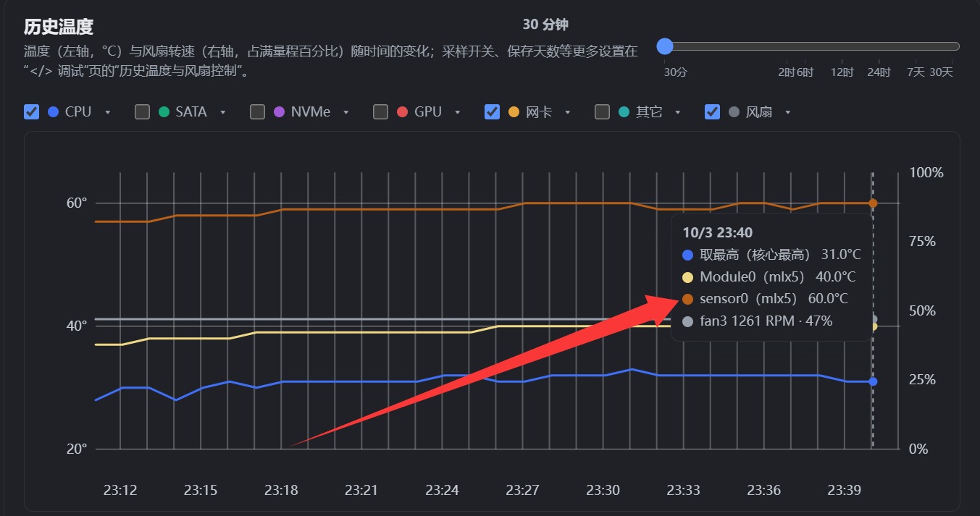Viewport: 980px width, 516px height.
Task: Expand the CPU series dropdown arrow
Action: [x=108, y=112]
